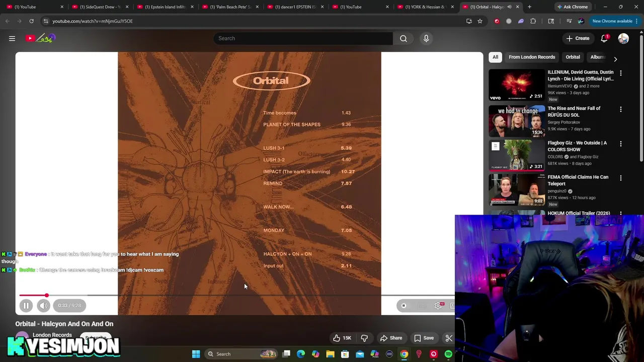This screenshot has width=644, height=362.
Task: Dislike the video with thumbs down
Action: [x=364, y=338]
